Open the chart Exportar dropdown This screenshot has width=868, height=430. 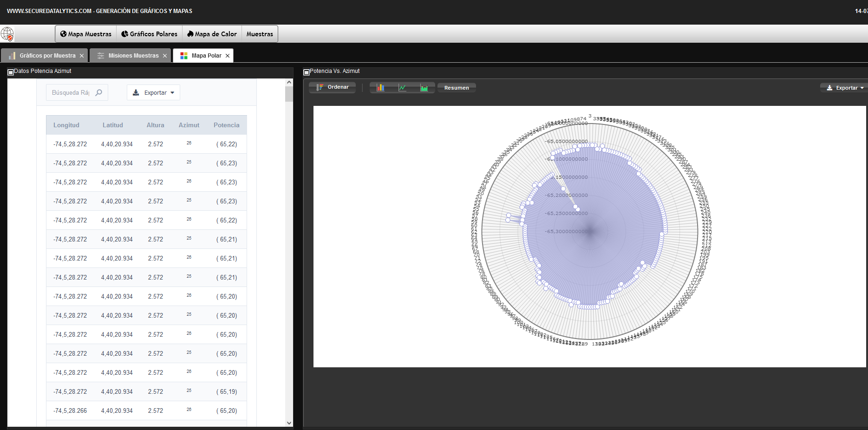(845, 88)
